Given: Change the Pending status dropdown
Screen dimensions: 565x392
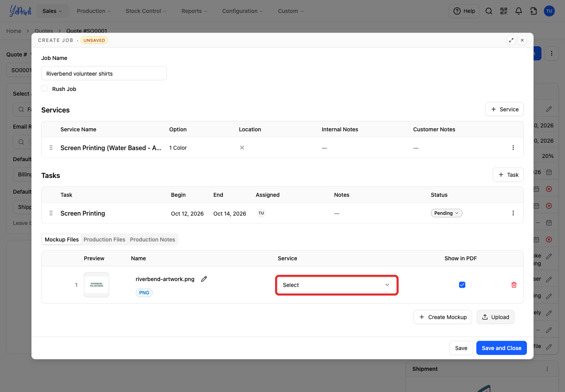Looking at the screenshot, I should click(x=447, y=213).
